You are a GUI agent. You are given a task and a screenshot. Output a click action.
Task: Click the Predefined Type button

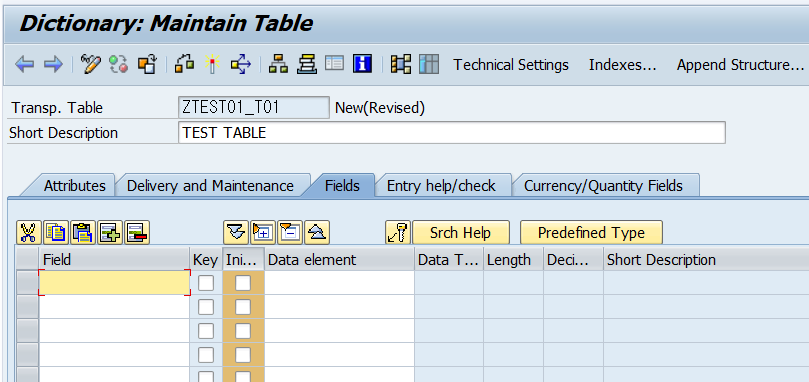(591, 233)
